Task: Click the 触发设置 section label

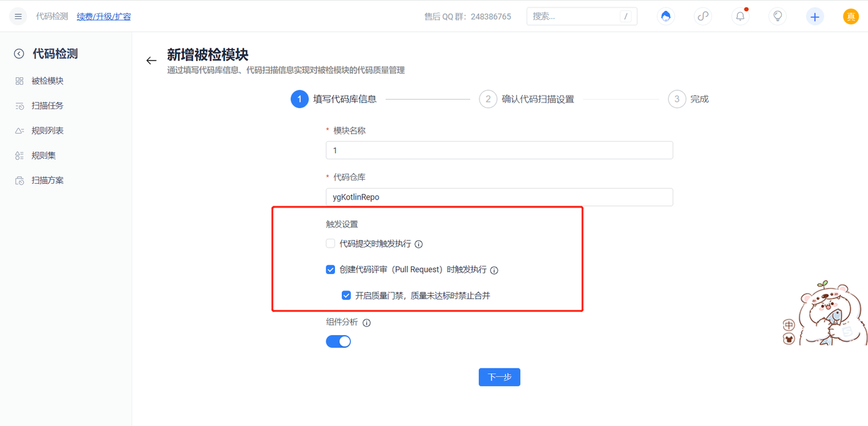Action: 342,224
